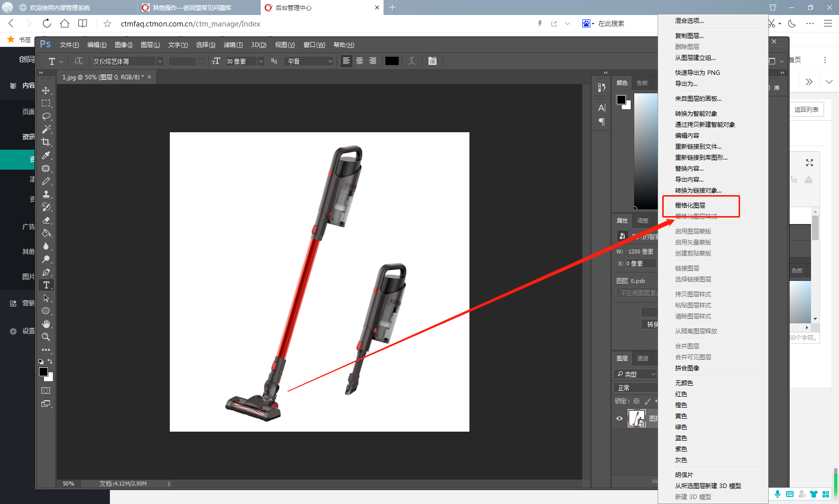Open the tool preset picker arrow
Image resolution: width=839 pixels, height=504 pixels.
[x=61, y=61]
